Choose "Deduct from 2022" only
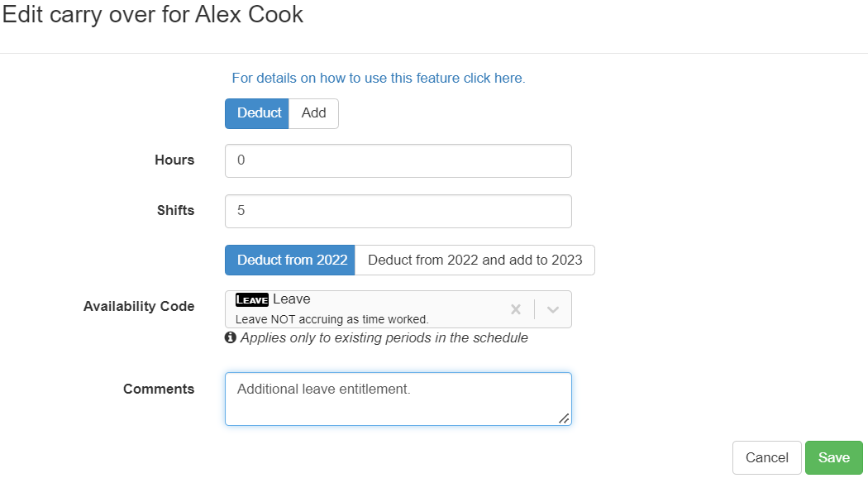The image size is (868, 478). point(292,260)
